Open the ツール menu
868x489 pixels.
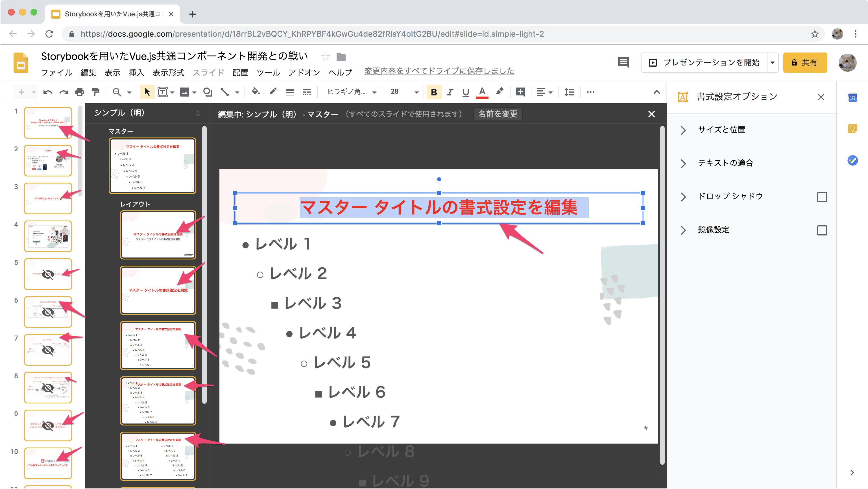tap(268, 73)
